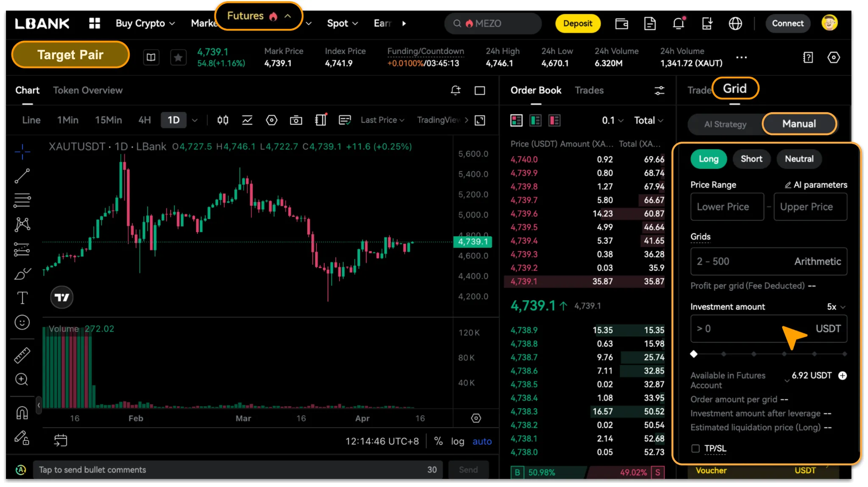Click the yellow Deposit button
Viewport: 868px width, 487px height.
coord(577,24)
